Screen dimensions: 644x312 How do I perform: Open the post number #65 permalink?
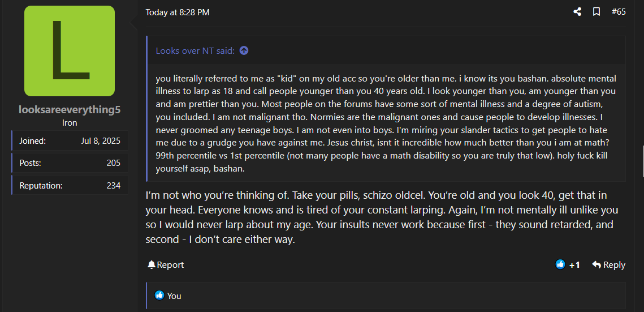619,12
